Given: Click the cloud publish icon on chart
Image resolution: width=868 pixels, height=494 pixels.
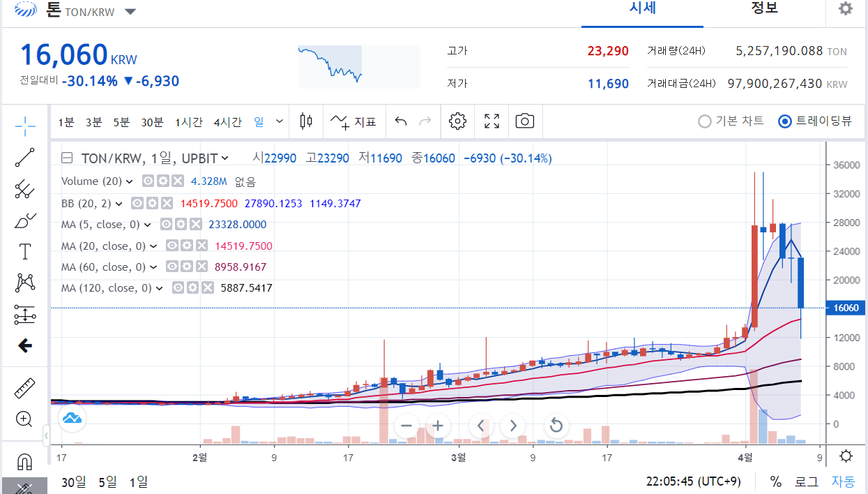Looking at the screenshot, I should [x=73, y=418].
